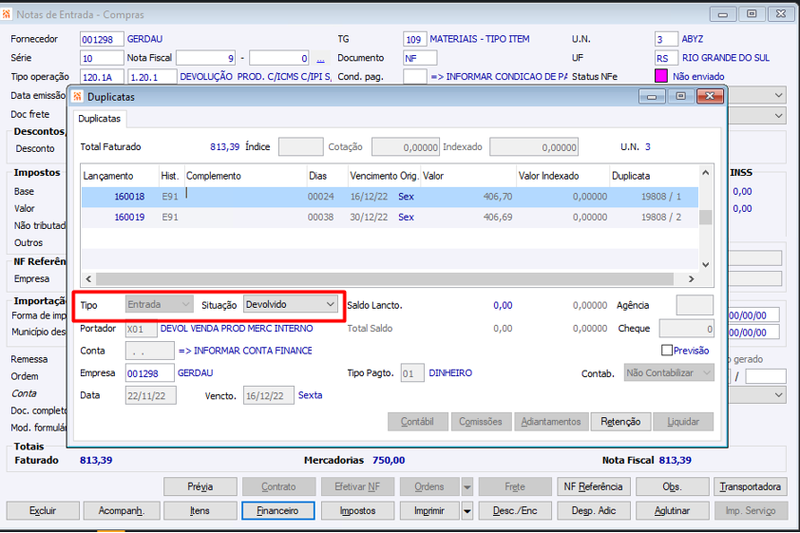Click the magenta Status NFe indicator
The height and width of the screenshot is (533, 800).
click(661, 76)
